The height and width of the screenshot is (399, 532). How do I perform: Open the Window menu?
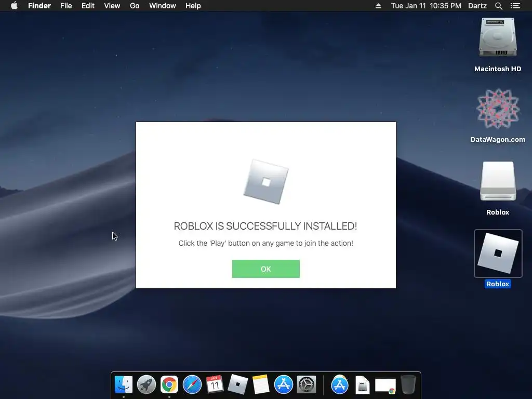tap(162, 6)
